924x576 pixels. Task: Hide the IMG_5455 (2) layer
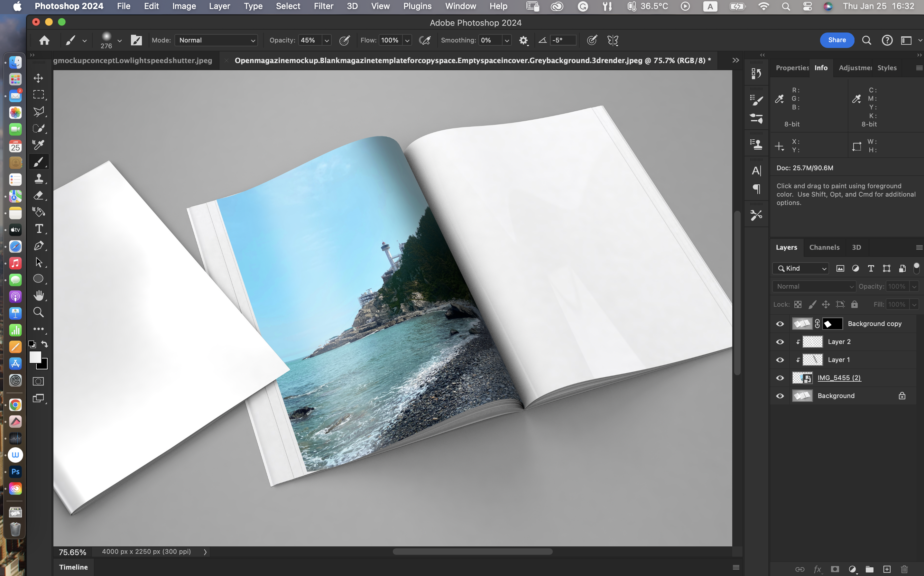click(x=780, y=378)
